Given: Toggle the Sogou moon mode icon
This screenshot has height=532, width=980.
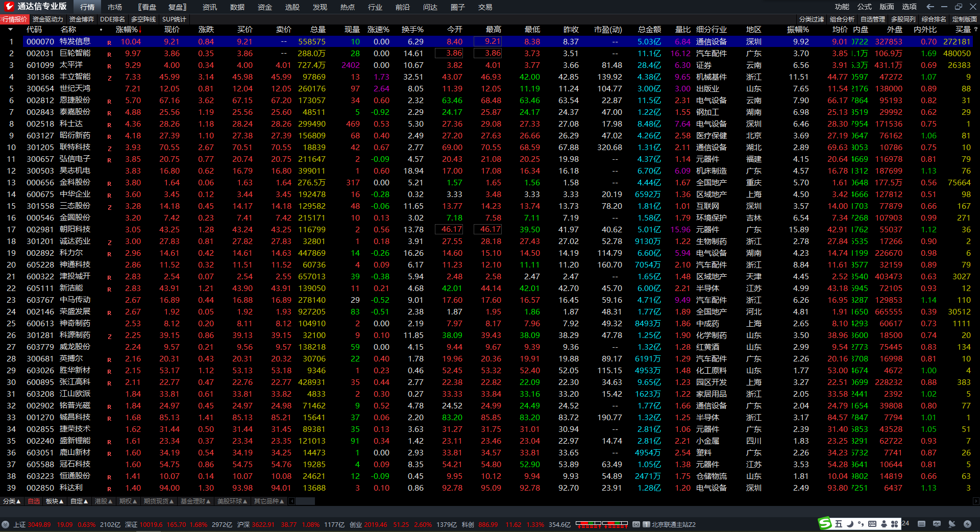Looking at the screenshot, I should pyautogui.click(x=850, y=524).
